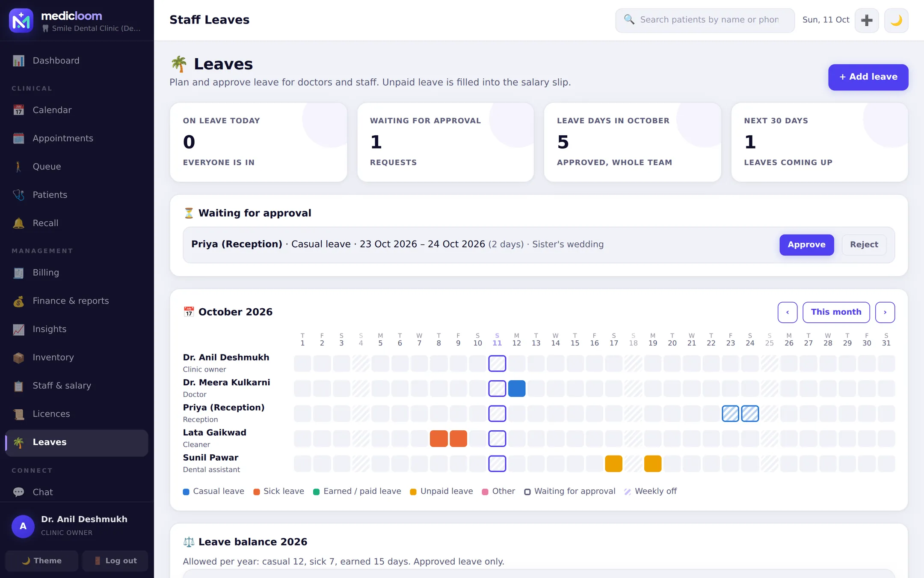Viewport: 924px width, 578px height.
Task: Go to next month with right chevron
Action: pyautogui.click(x=885, y=312)
